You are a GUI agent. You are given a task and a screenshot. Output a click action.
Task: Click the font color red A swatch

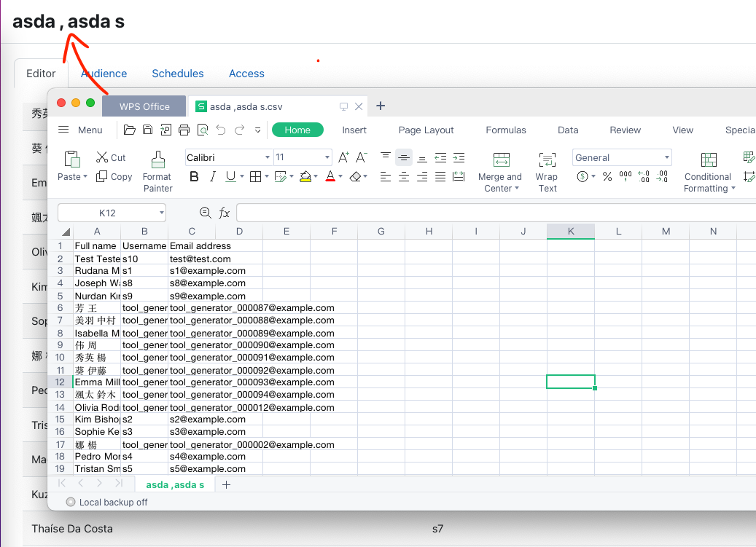(330, 177)
